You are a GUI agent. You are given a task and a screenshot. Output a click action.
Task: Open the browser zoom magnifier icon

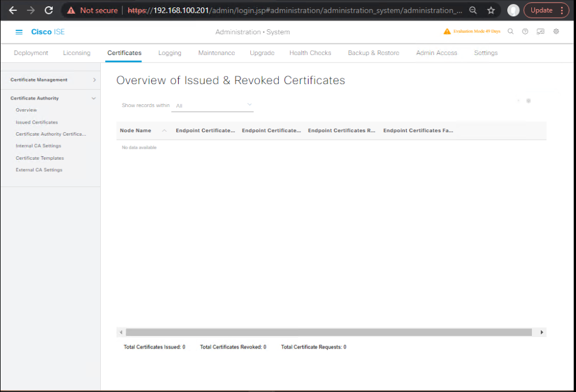473,10
